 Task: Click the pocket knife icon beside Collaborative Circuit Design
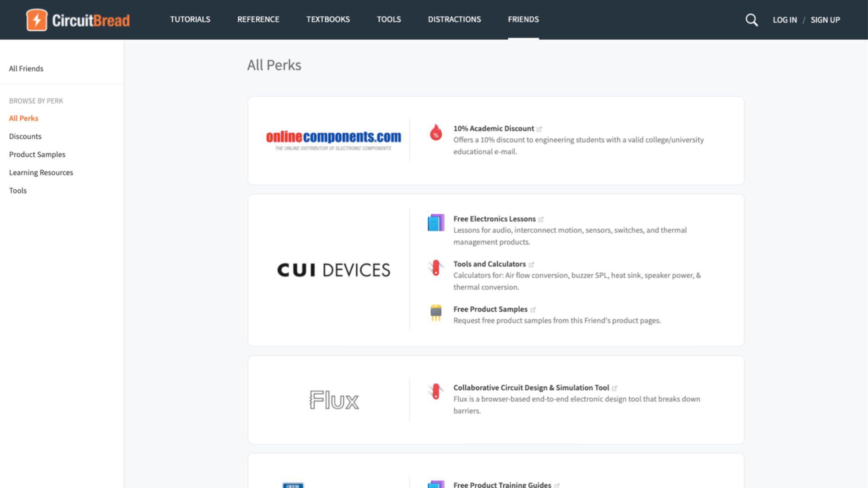(x=436, y=391)
